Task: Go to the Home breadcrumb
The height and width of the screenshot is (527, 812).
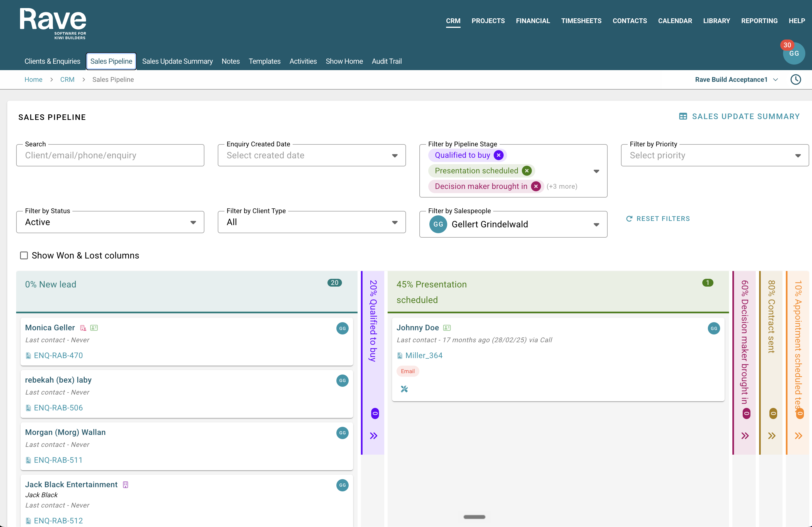Action: pos(33,79)
